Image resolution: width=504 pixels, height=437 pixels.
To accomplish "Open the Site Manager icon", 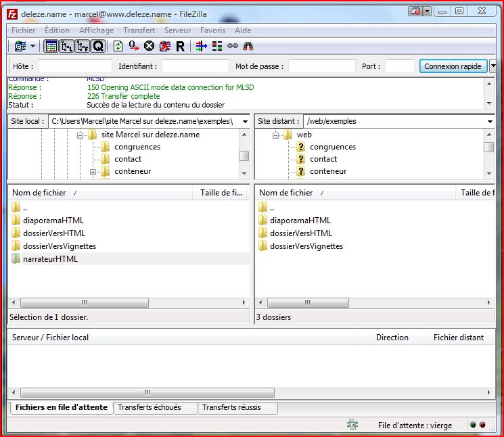I will point(20,46).
